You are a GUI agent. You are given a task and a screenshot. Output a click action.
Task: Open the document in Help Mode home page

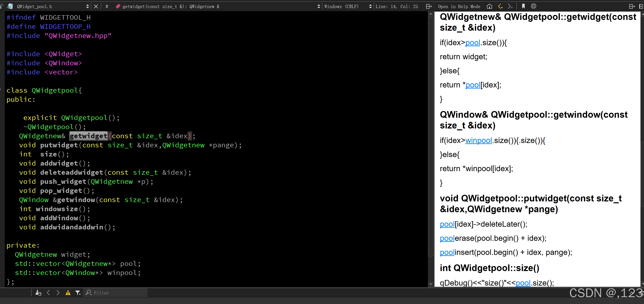point(490,6)
